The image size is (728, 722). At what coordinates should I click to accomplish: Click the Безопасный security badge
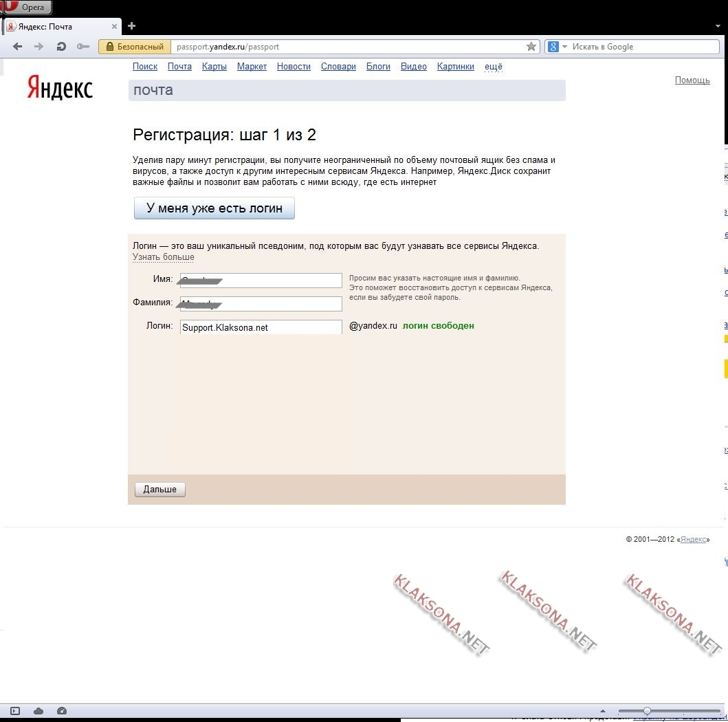(x=135, y=47)
